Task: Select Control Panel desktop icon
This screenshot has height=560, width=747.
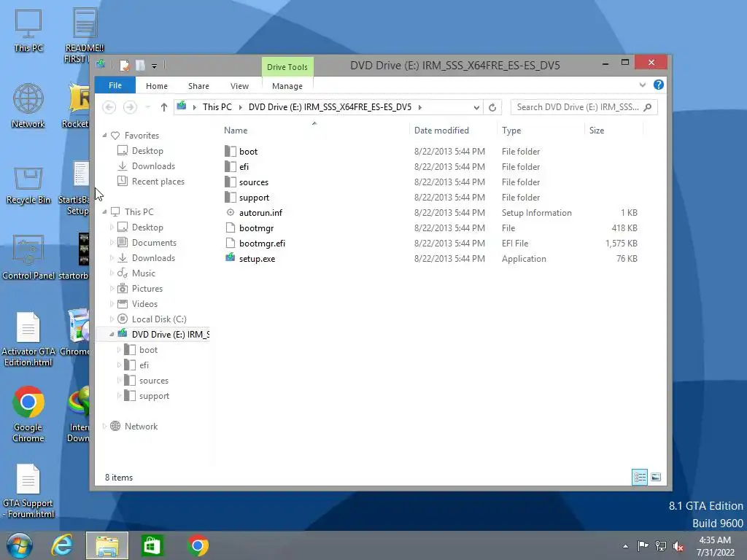Action: [28, 257]
